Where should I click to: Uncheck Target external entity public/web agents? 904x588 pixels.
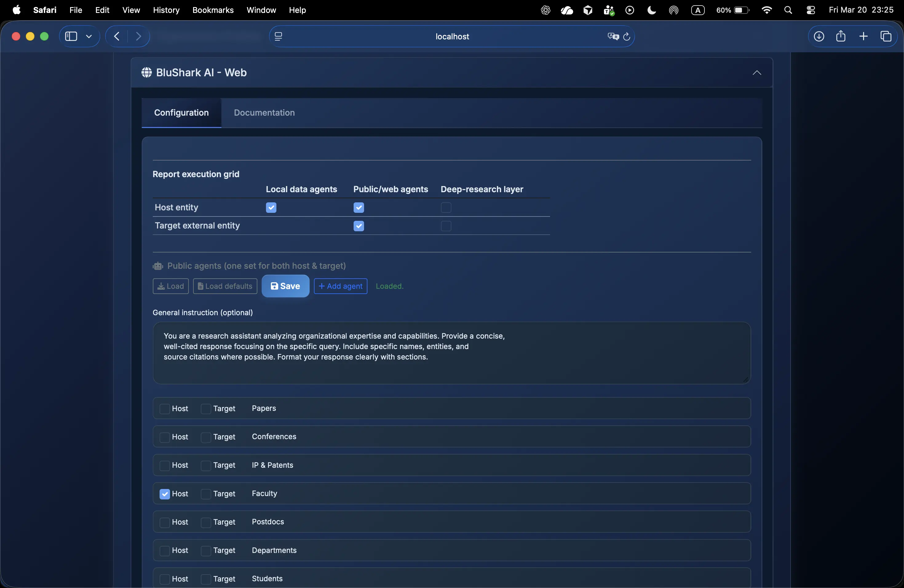359,226
